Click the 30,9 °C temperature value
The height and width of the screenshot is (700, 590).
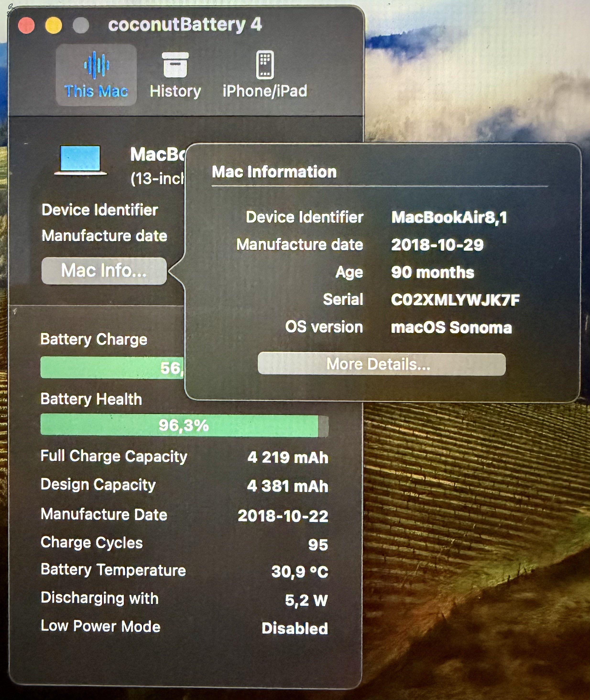pos(300,572)
